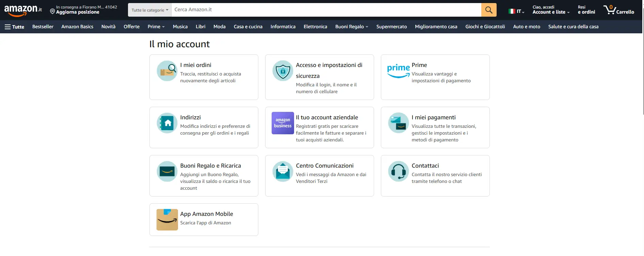This screenshot has height=256, width=644.
Task: Click the headset icon for Contattaci
Action: click(x=398, y=171)
